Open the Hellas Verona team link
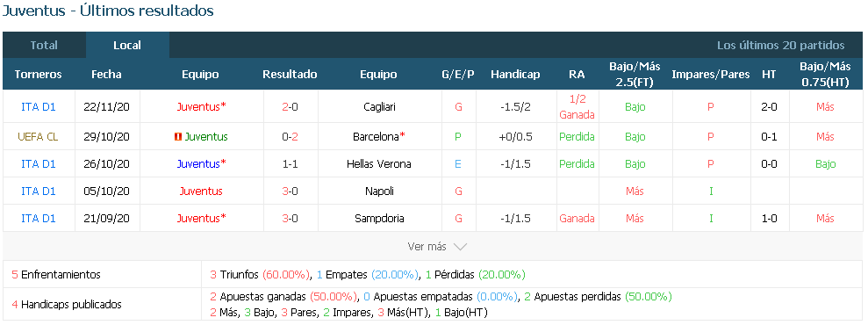 378,164
